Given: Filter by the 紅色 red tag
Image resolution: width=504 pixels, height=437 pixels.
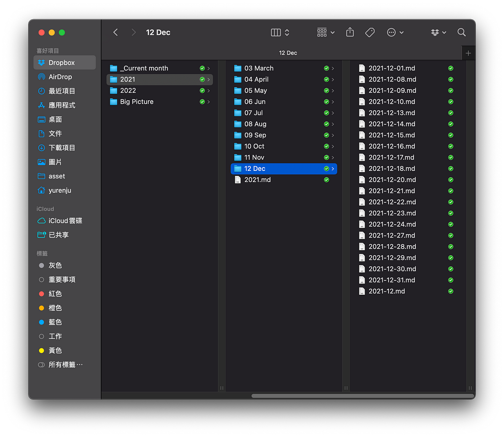Looking at the screenshot, I should 55,294.
